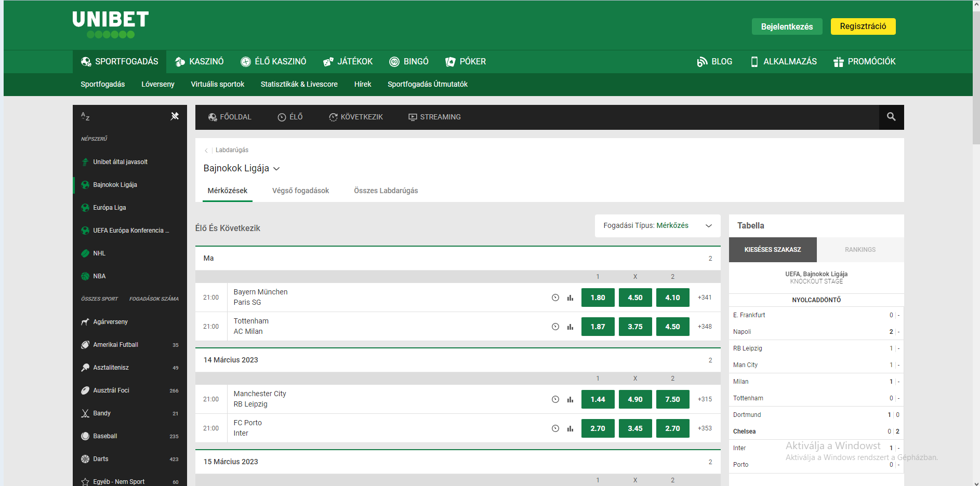Bet 7.50 on RB Leipzig win
Viewport: 980px width, 486px height.
tap(672, 399)
